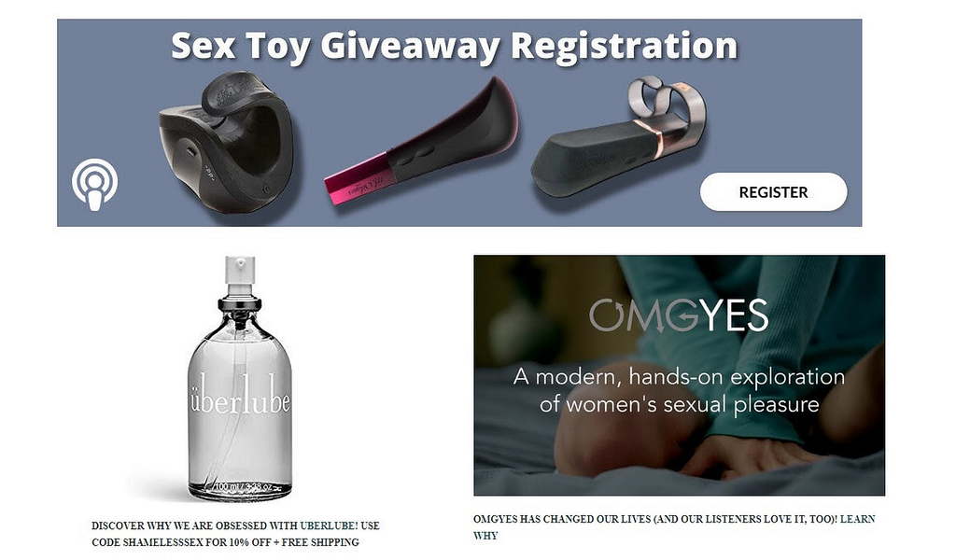Select the gray toy with silver ring loops
The image size is (956, 560).
pos(618,136)
